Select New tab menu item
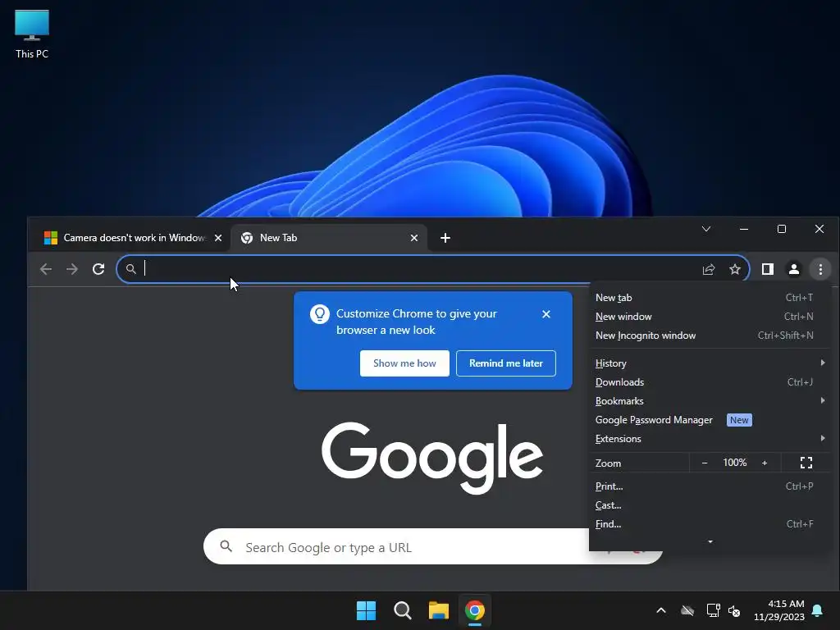840x630 pixels. [x=710, y=298]
